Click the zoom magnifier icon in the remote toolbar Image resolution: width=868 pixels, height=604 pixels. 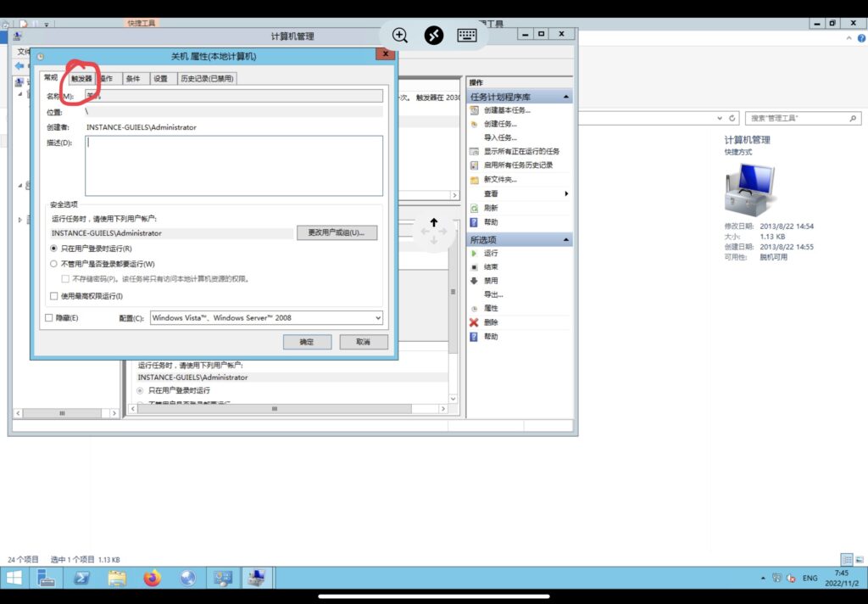[400, 35]
